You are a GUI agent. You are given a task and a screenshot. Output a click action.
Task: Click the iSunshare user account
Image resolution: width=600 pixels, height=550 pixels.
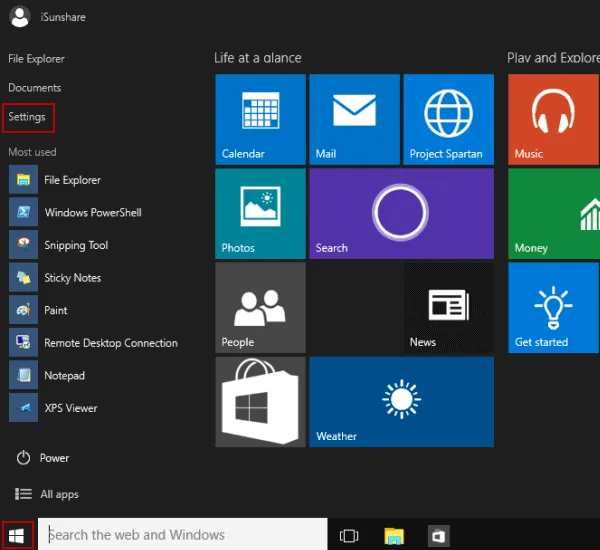pos(50,16)
